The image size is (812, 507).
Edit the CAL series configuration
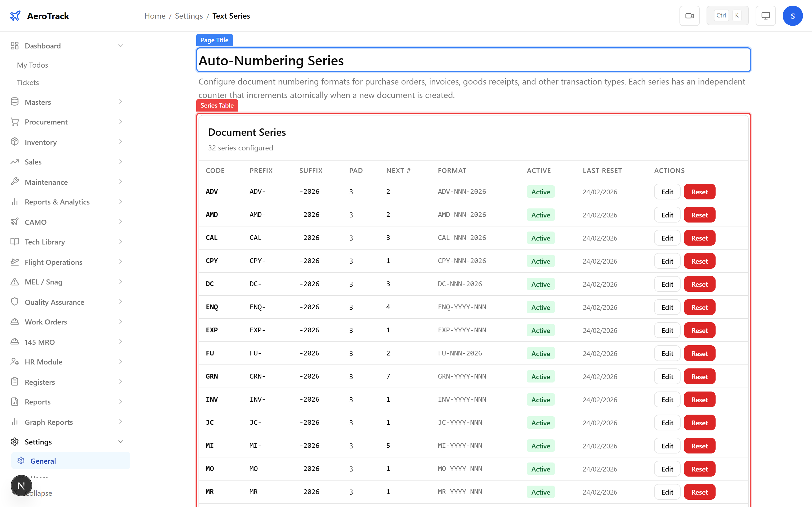tap(667, 238)
